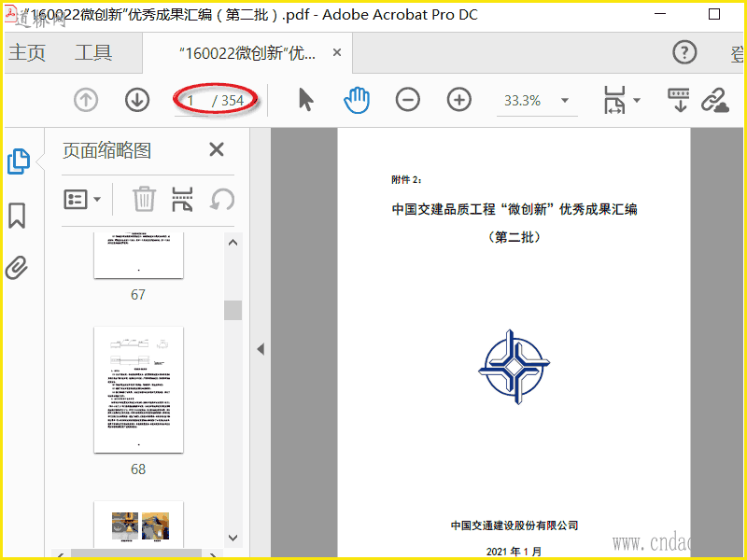
Task: Open the 33.3% zoom level dropdown
Action: tap(565, 101)
